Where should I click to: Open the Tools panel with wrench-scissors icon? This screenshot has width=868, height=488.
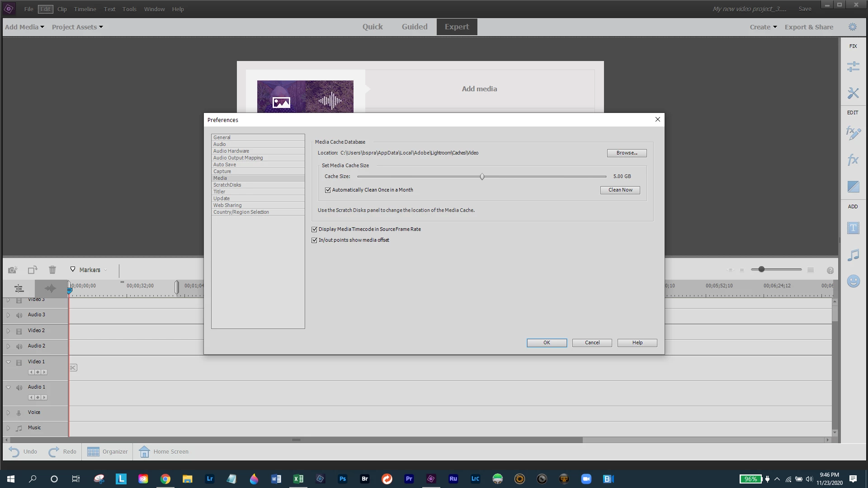click(x=853, y=93)
